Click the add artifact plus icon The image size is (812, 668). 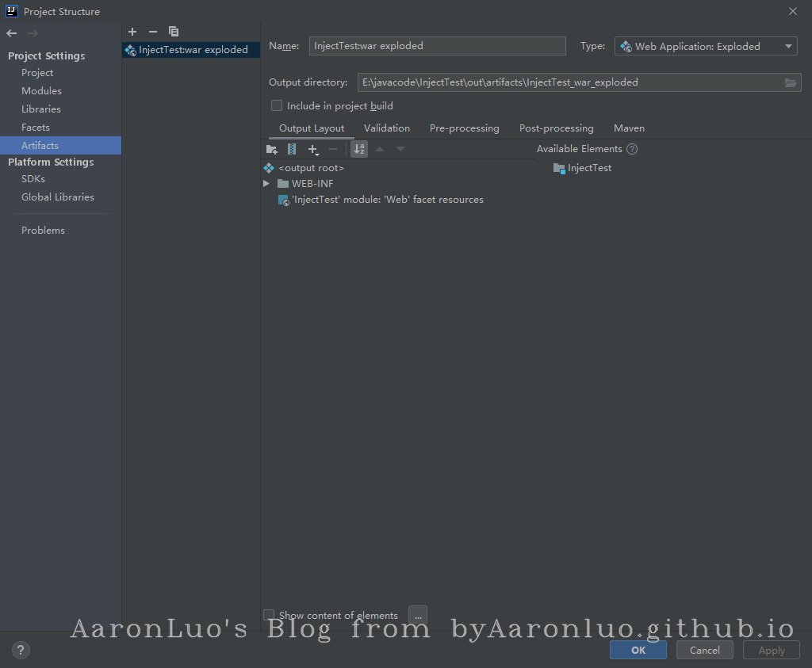click(132, 32)
